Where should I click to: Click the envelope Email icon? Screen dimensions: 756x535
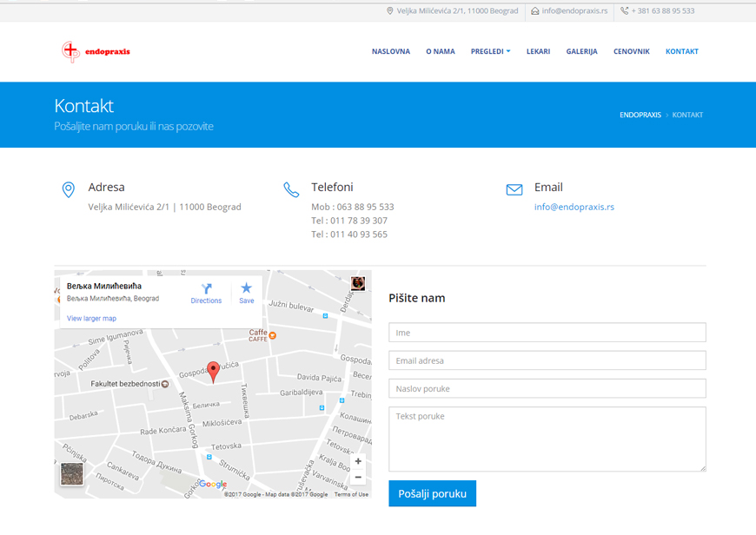pos(514,189)
